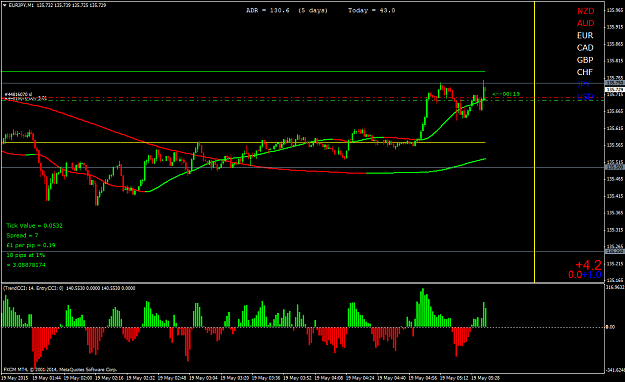The height and width of the screenshot is (382, 625).
Task: Click the £1 per pip = 0.19 text
Action: [31, 245]
